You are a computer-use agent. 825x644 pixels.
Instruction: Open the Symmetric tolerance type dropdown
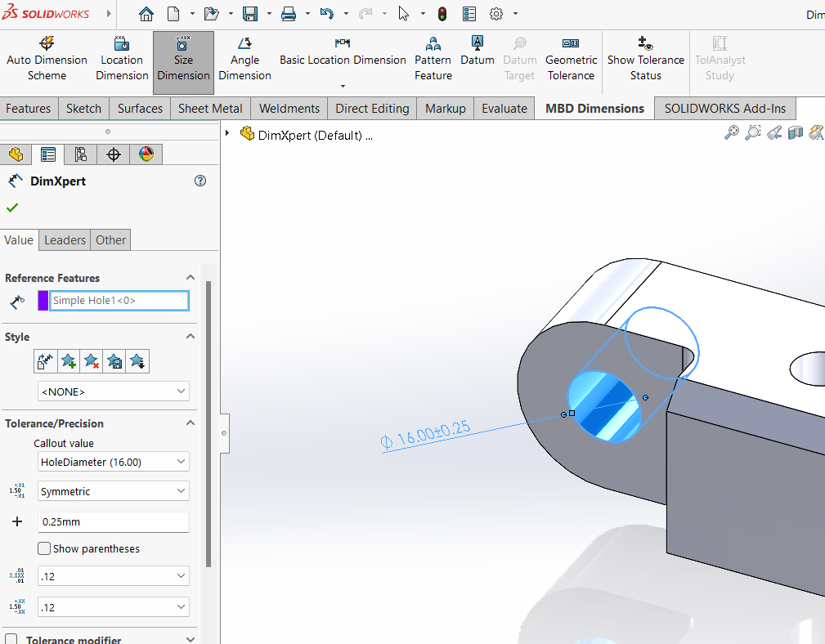(x=113, y=490)
